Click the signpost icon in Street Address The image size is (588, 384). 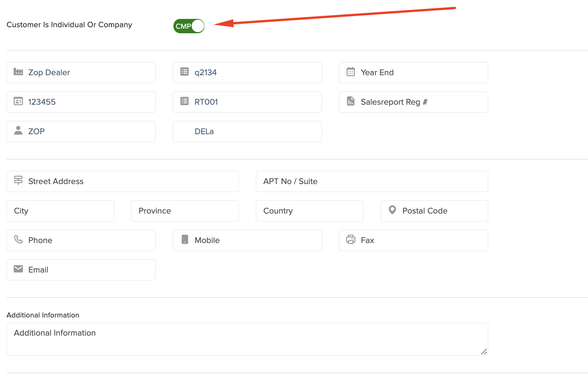click(18, 180)
